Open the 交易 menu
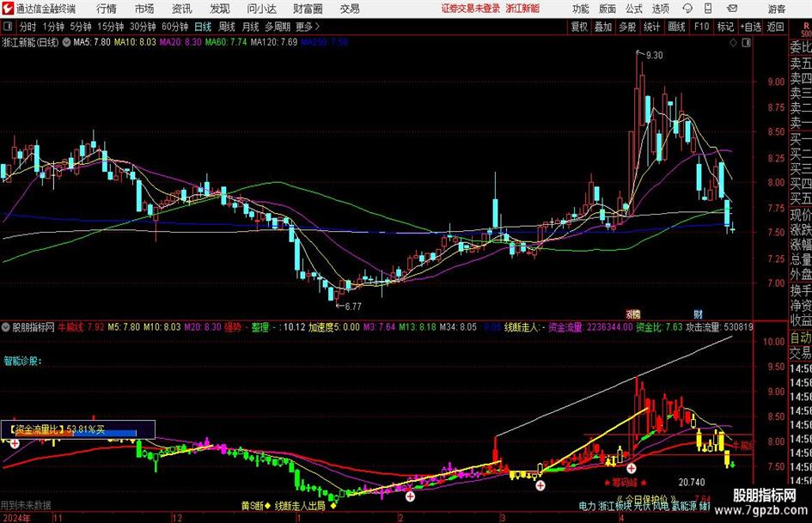The width and height of the screenshot is (812, 523). click(x=350, y=9)
